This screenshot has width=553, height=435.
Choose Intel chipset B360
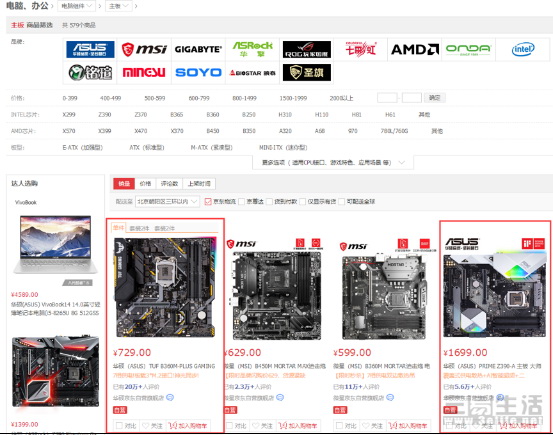213,115
